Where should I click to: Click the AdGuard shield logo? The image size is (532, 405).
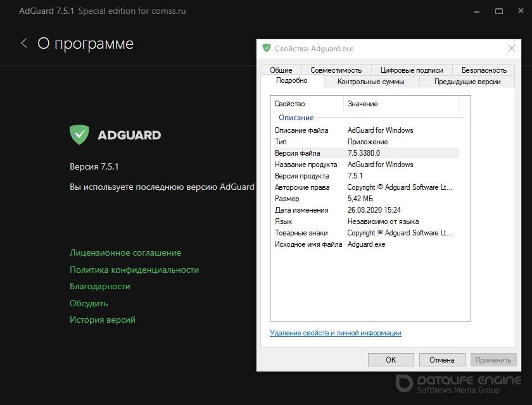point(79,134)
